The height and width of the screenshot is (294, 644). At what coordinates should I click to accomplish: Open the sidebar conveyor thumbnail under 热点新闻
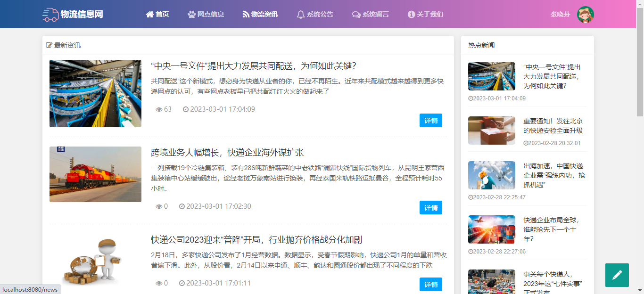coord(492,76)
